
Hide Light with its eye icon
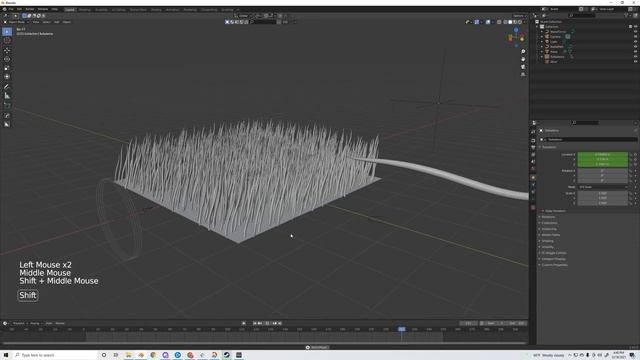[635, 42]
